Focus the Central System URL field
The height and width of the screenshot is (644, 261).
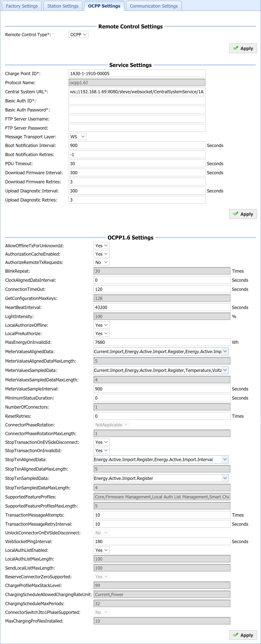tap(137, 92)
